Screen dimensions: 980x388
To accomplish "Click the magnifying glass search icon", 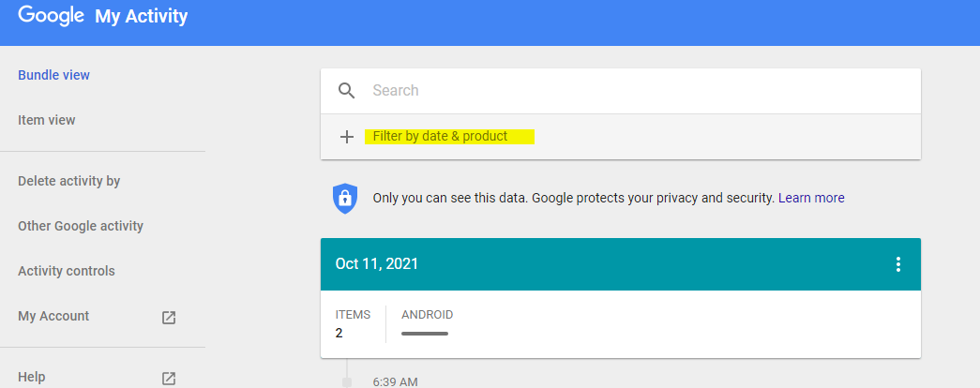I will tap(346, 91).
